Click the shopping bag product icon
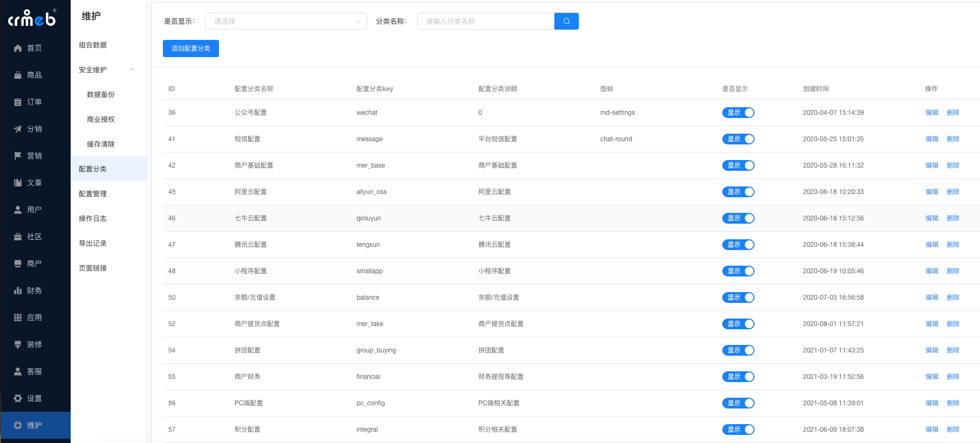 point(18,75)
